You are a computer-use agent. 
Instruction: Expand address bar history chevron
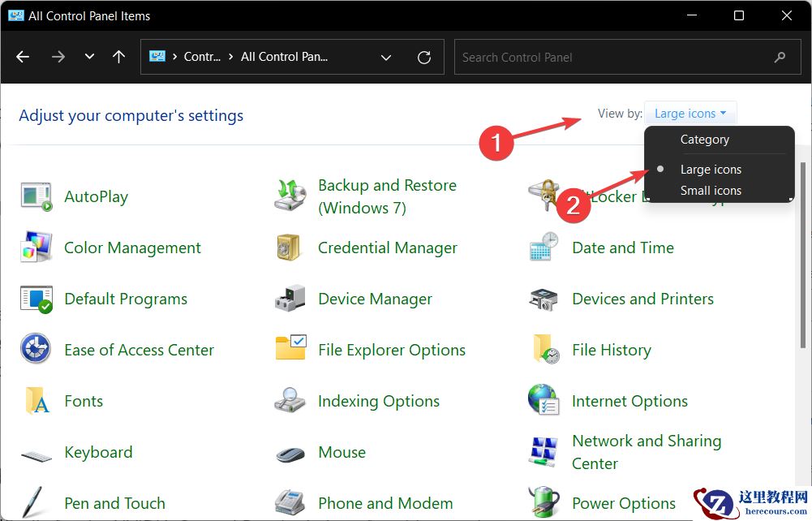click(386, 58)
